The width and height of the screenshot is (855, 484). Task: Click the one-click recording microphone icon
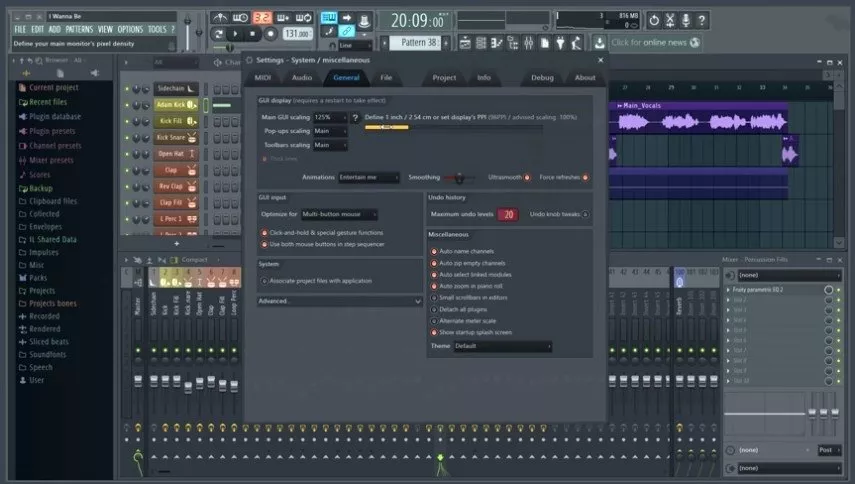pos(686,21)
